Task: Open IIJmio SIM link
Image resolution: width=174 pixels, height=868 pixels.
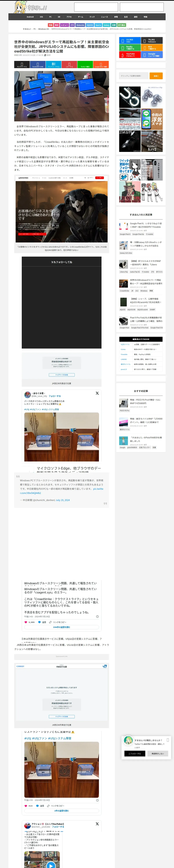Action: pos(123,349)
